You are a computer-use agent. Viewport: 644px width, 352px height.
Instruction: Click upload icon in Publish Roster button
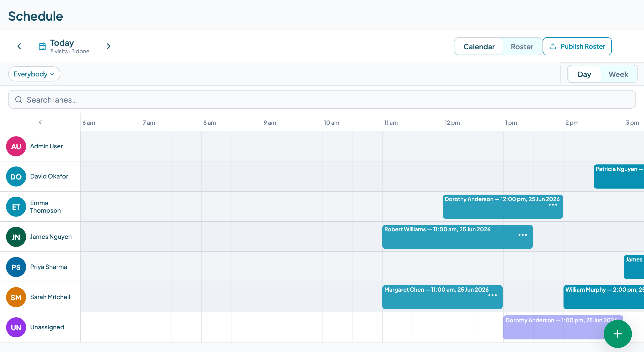(553, 46)
